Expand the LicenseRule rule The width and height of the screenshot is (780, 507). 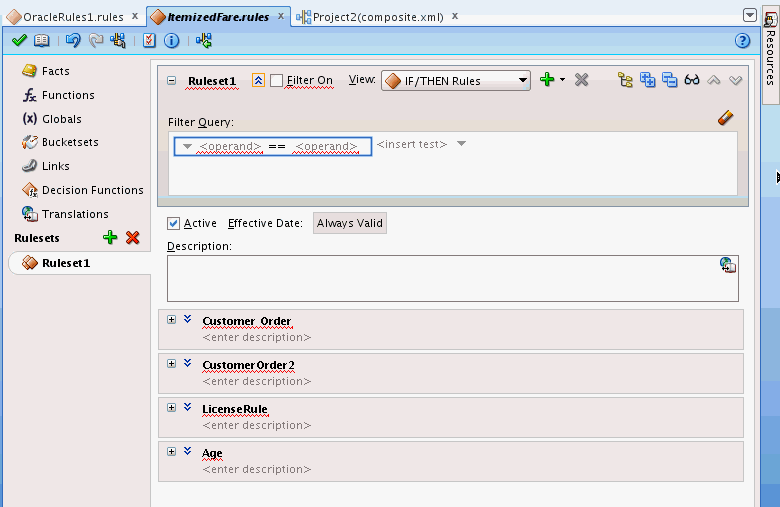point(172,407)
